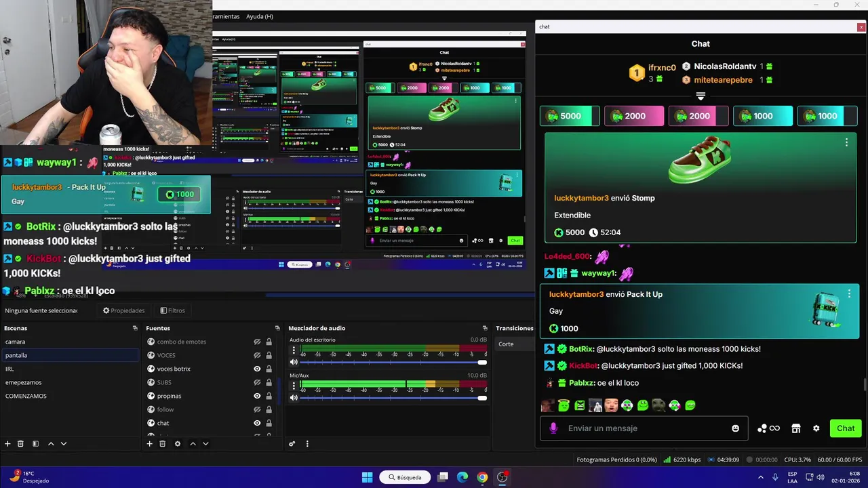Move scene down in Escenas toolbar
Viewport: 868px width, 488px height.
[64, 444]
